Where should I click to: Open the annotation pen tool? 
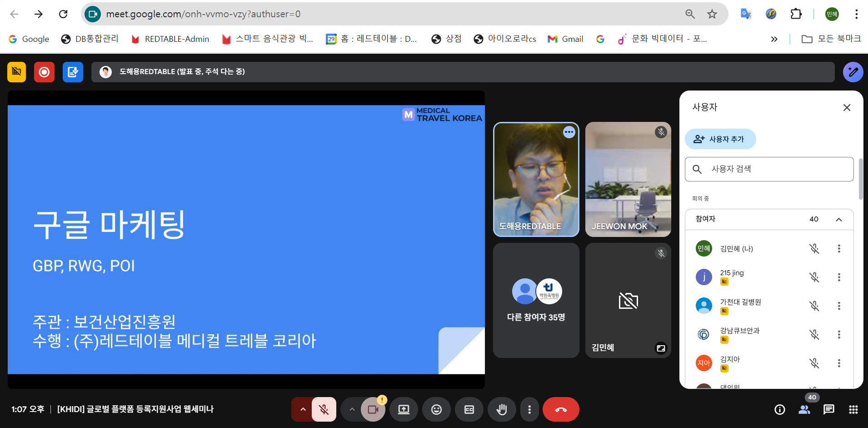tap(853, 72)
